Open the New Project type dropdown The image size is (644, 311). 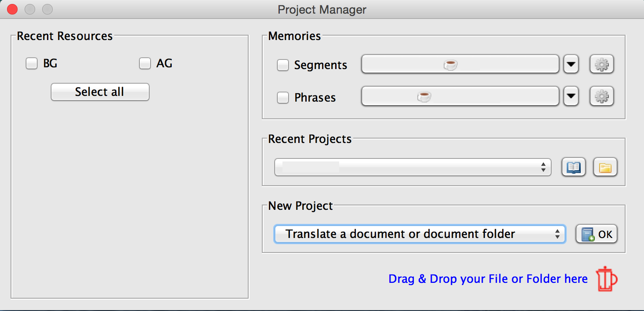[x=420, y=234]
